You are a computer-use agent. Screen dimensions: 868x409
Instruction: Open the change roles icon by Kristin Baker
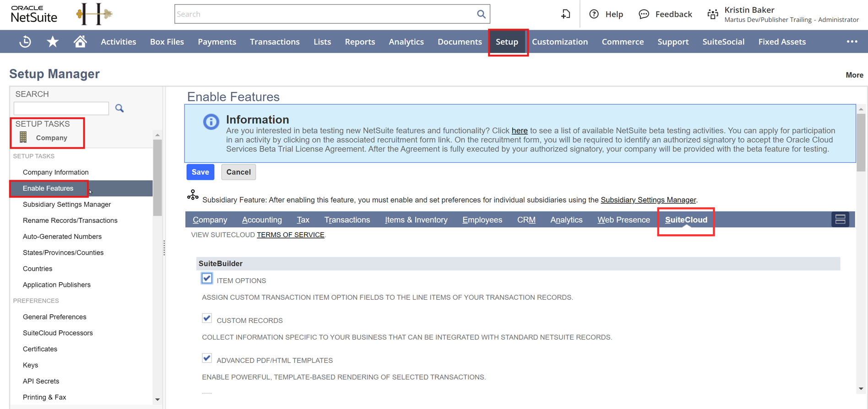(x=712, y=14)
